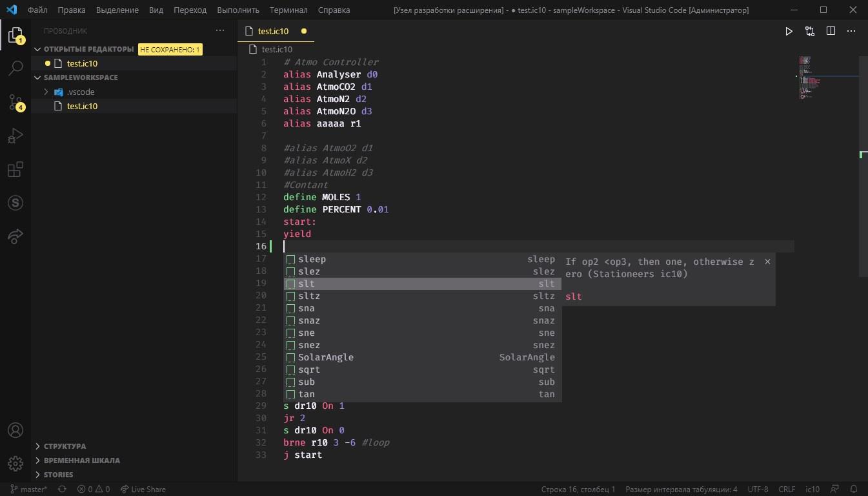
Task: Open changes compare icon in editor toolbar
Action: [810, 31]
